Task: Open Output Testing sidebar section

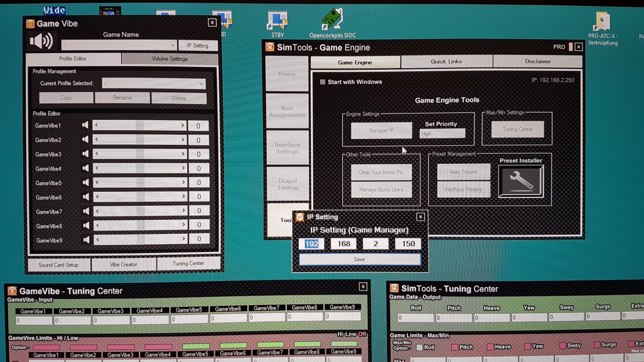Action: 288,184
